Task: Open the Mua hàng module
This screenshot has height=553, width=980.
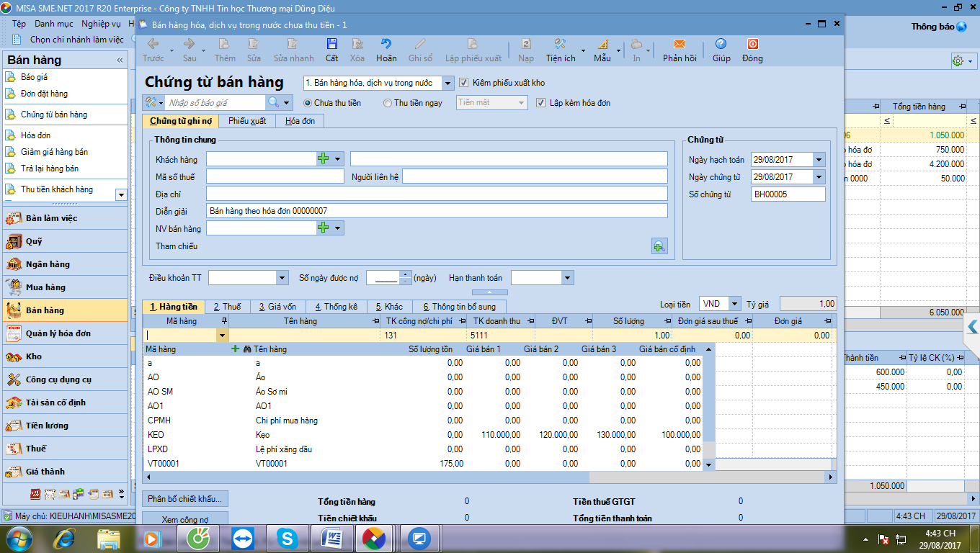Action: (65, 287)
